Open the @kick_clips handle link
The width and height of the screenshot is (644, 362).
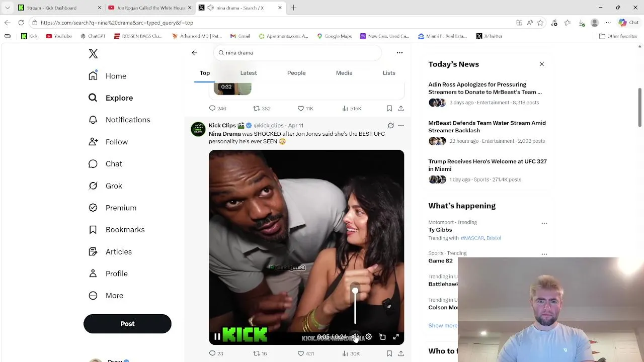[x=269, y=126]
